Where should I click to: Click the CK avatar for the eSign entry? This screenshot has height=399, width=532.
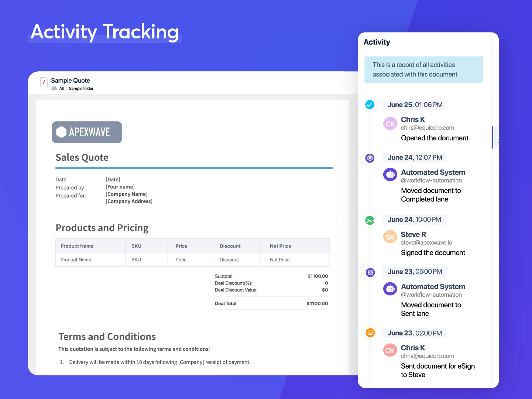click(x=390, y=350)
